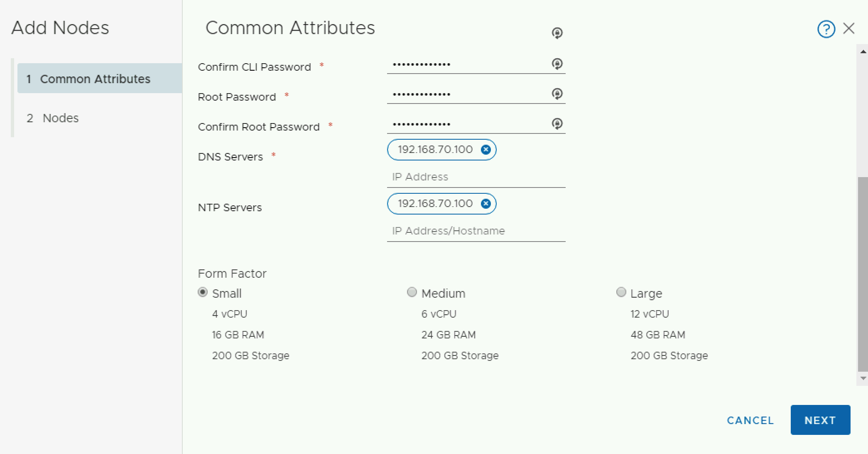Close the Add Nodes dialog
The width and height of the screenshot is (868, 454).
click(849, 28)
